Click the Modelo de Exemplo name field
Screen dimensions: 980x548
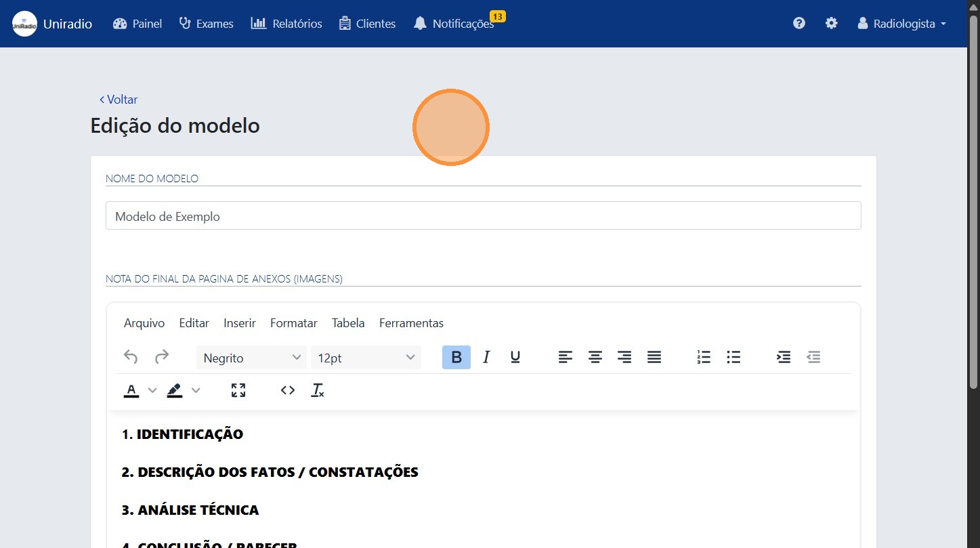click(x=483, y=215)
